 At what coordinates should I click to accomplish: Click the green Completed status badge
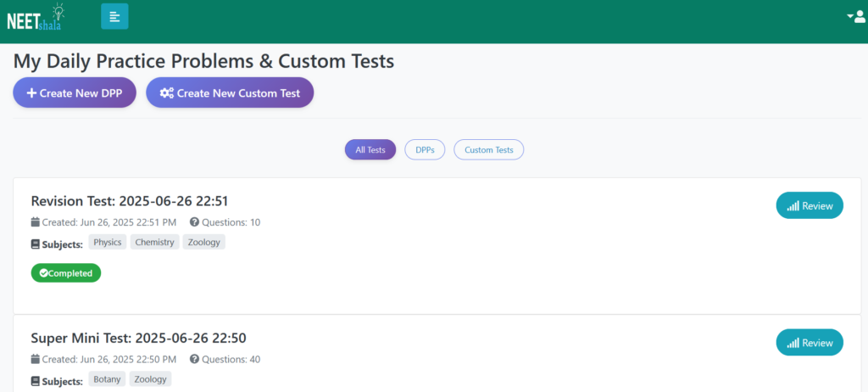(x=66, y=273)
